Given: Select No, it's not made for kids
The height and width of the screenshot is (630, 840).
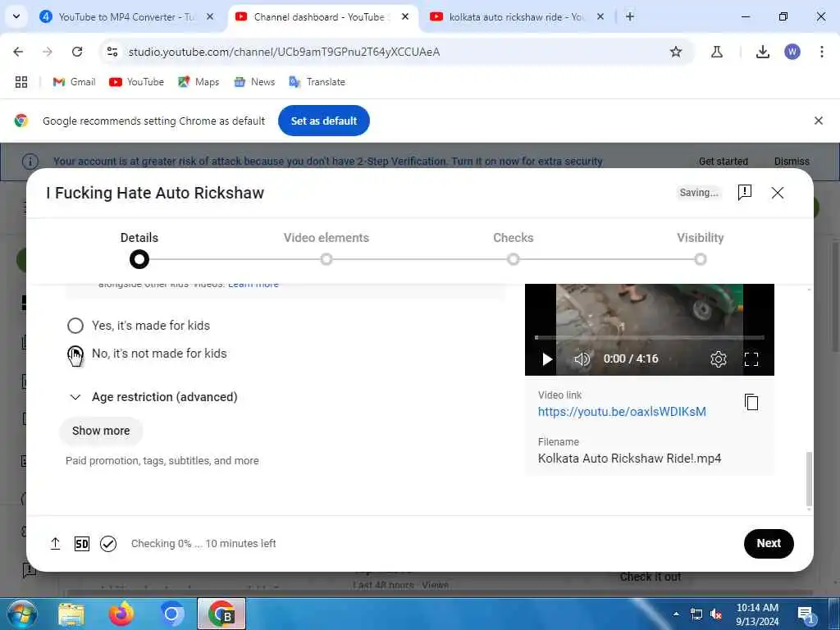Looking at the screenshot, I should [75, 353].
